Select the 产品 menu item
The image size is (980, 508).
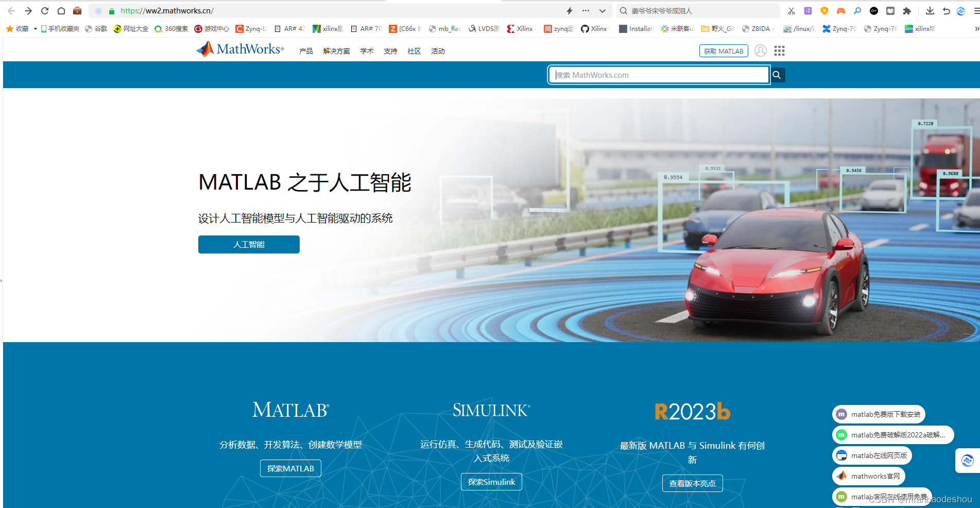[305, 50]
